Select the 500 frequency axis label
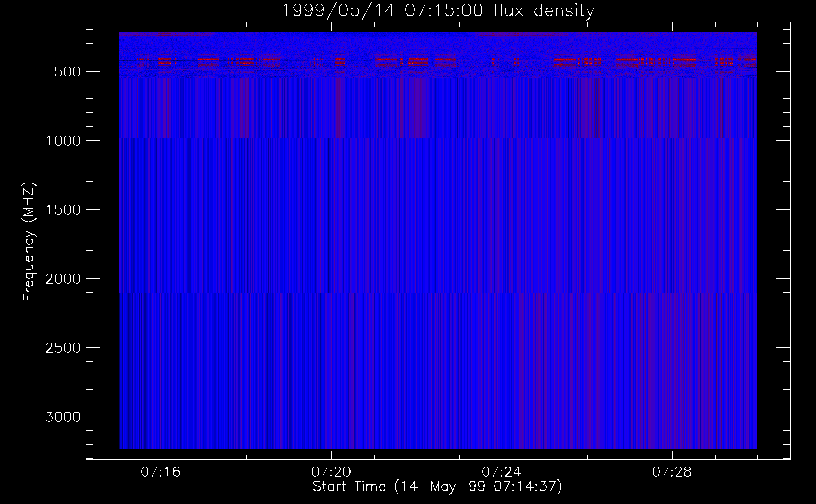 [x=68, y=72]
